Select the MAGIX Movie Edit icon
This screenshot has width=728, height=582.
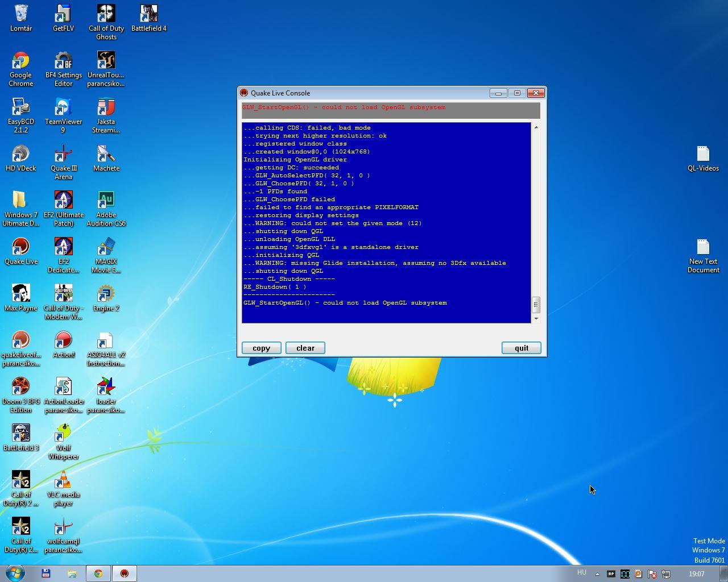[106, 256]
